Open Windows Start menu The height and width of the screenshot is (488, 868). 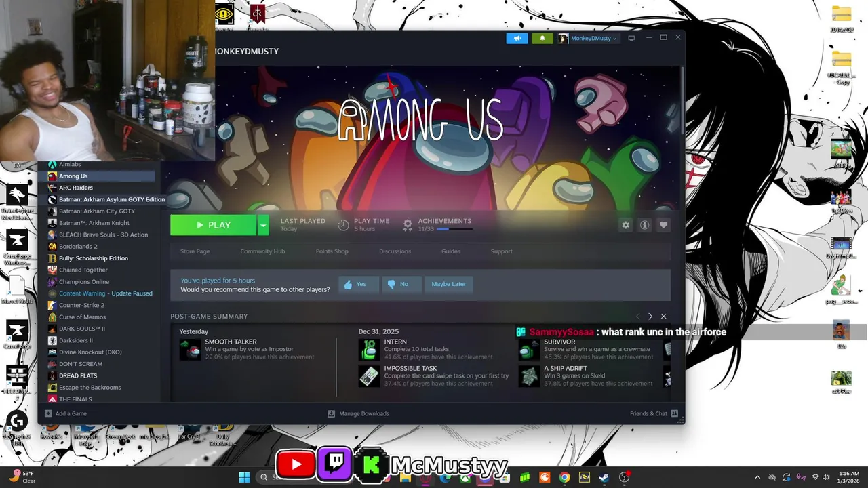244,477
